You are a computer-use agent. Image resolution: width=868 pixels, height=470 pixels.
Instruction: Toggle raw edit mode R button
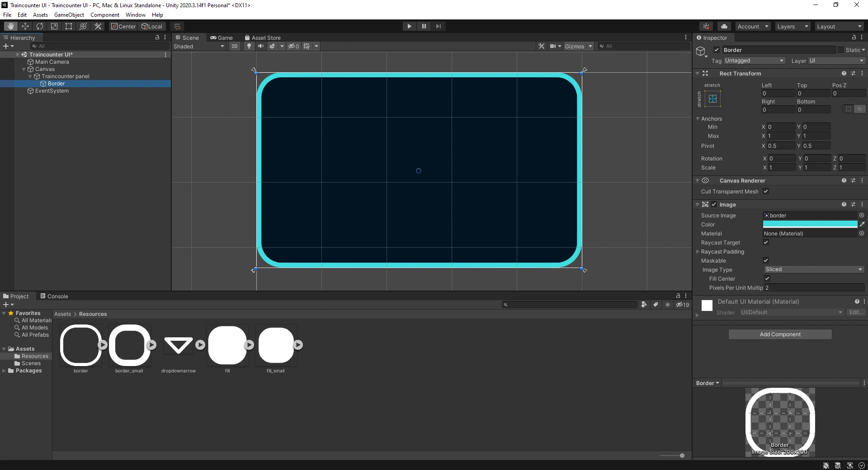coord(860,109)
